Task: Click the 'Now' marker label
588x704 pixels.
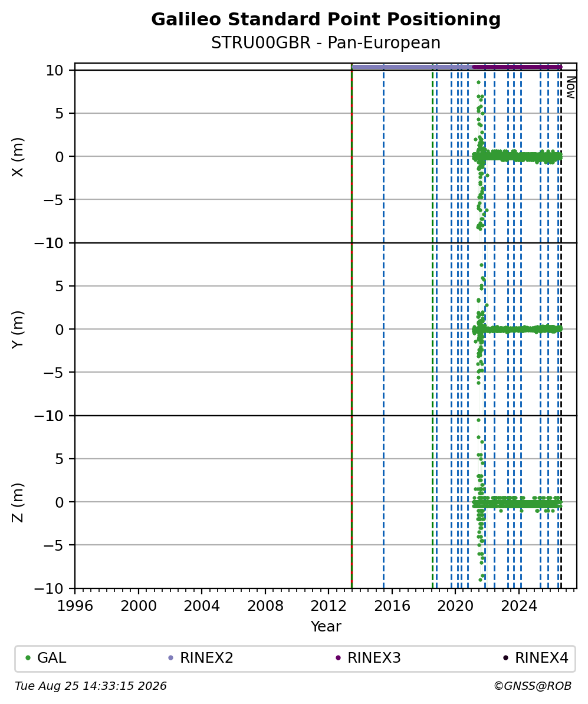Action: [x=570, y=87]
